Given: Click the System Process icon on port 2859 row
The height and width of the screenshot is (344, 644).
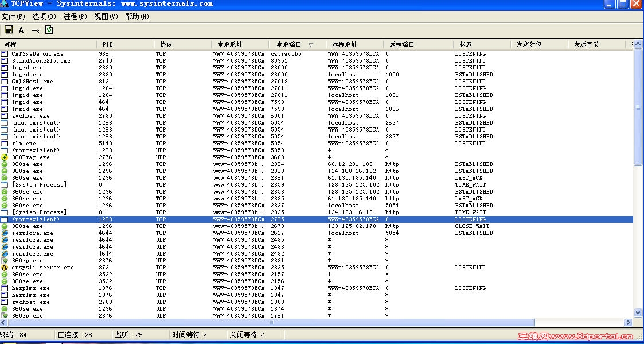Looking at the screenshot, I should 5,185.
